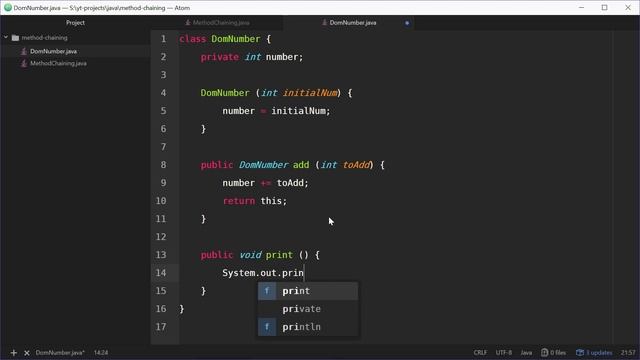Viewport: 640px width, 360px height.
Task: Click the unsaved dot on DomNumber.java tab
Action: 407,23
